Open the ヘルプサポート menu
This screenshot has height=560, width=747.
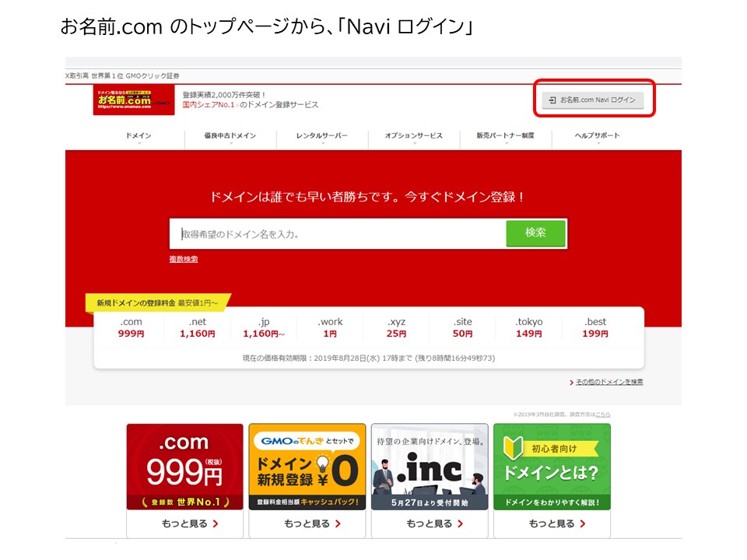(597, 135)
